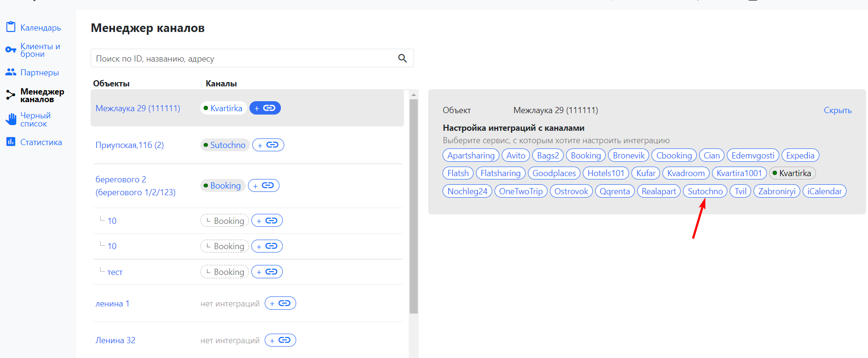Image resolution: width=868 pixels, height=358 pixels.
Task: Select Zabroniryi integration service
Action: [x=777, y=191]
